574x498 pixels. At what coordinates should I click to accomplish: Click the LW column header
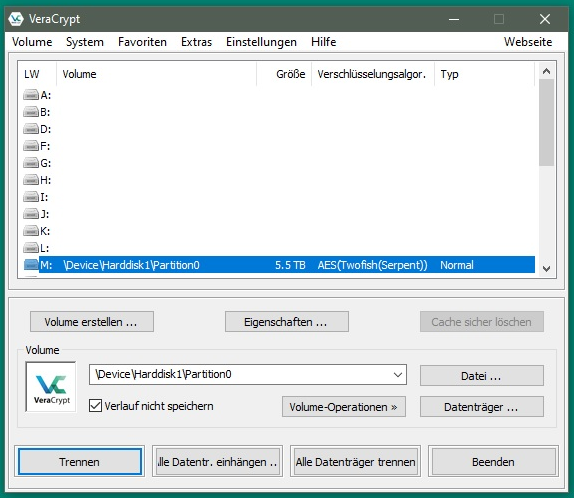37,74
